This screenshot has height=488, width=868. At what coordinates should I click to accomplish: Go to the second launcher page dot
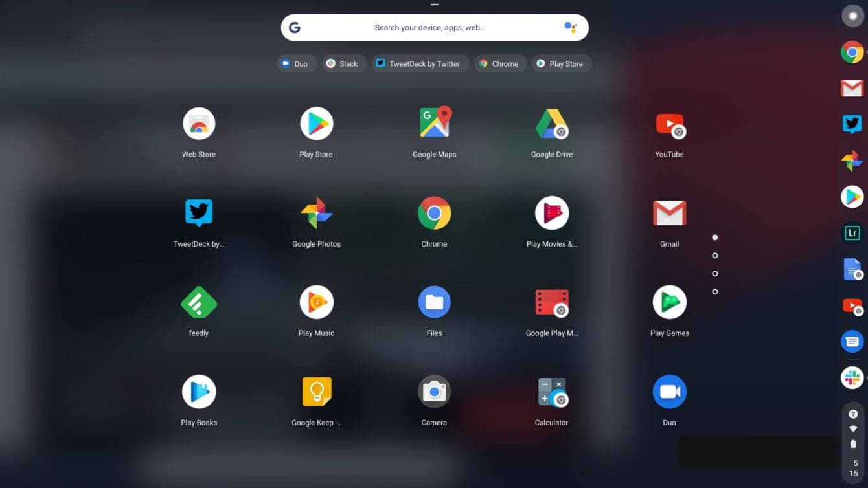pos(714,256)
